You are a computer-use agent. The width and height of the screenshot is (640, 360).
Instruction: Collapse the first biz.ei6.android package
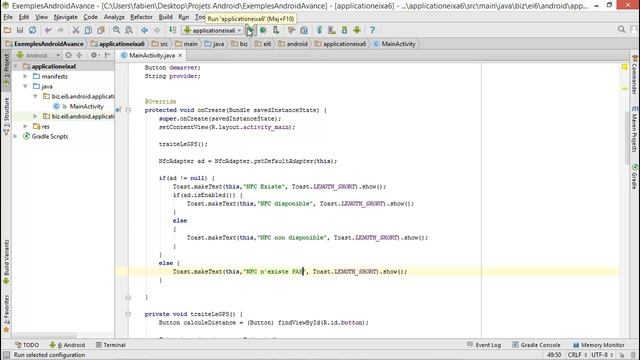point(36,96)
